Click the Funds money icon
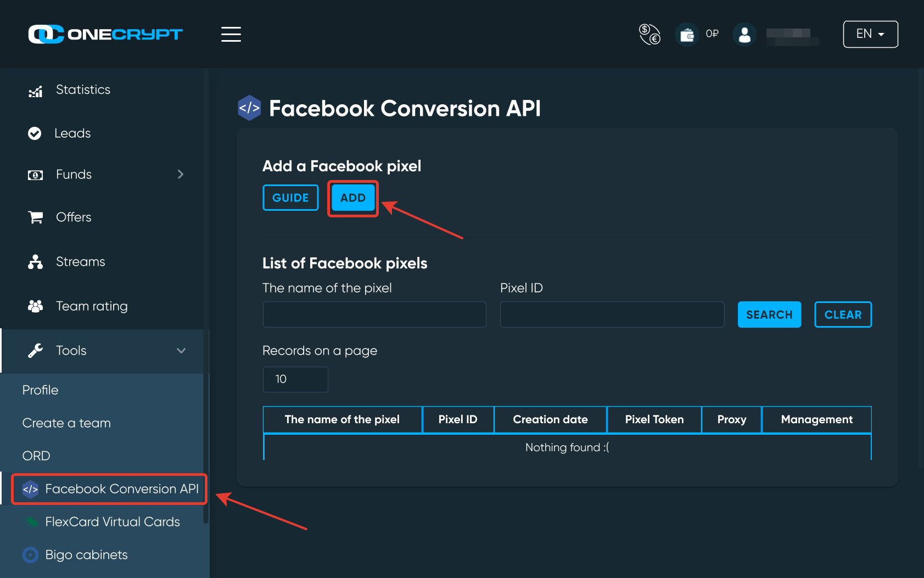Viewport: 924px width, 578px height. (35, 175)
